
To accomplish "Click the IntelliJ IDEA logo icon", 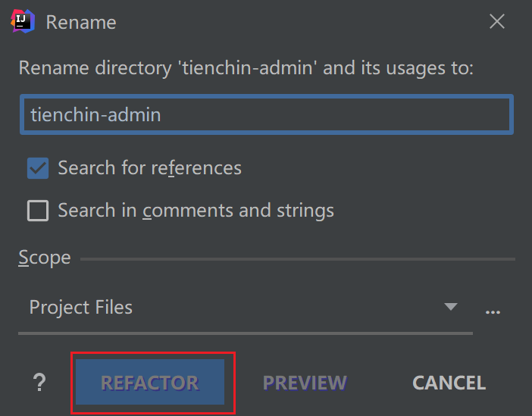I will coord(22,21).
